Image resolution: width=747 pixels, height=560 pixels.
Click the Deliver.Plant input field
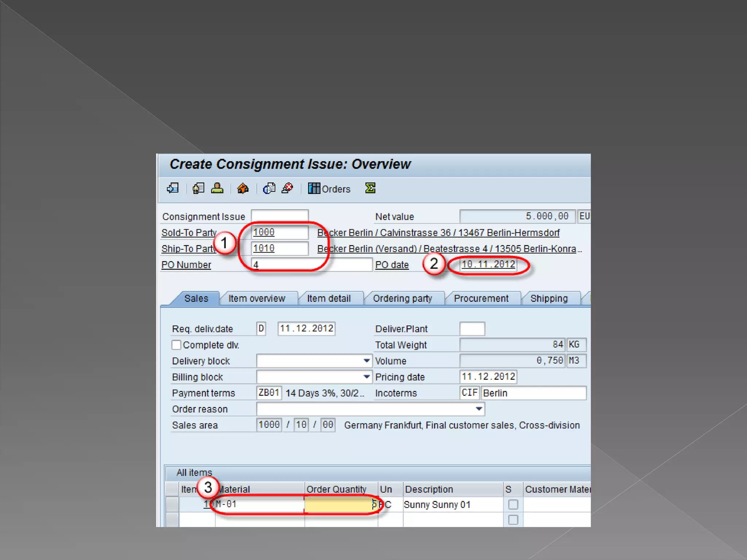click(x=472, y=328)
